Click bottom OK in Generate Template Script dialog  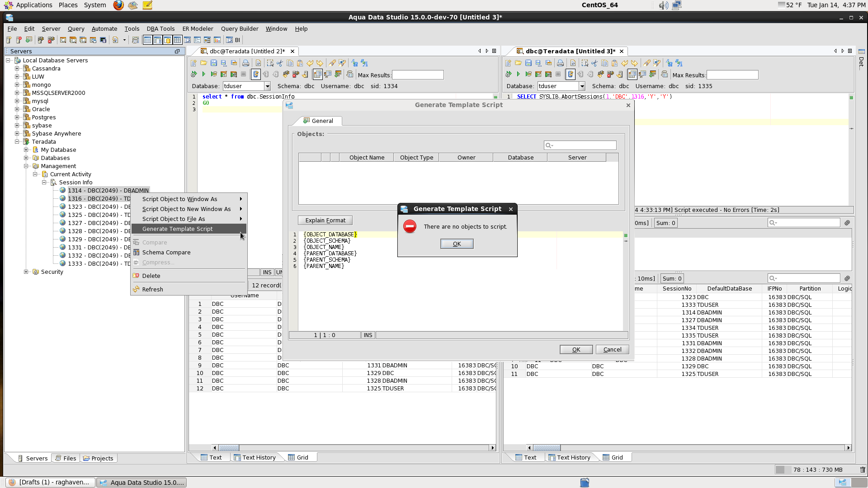tap(576, 350)
